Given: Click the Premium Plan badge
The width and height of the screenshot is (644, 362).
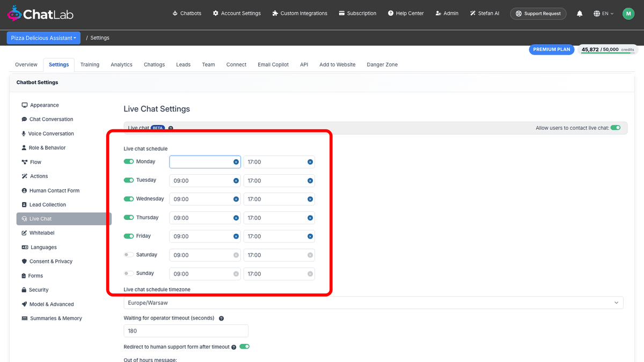Looking at the screenshot, I should [x=551, y=49].
